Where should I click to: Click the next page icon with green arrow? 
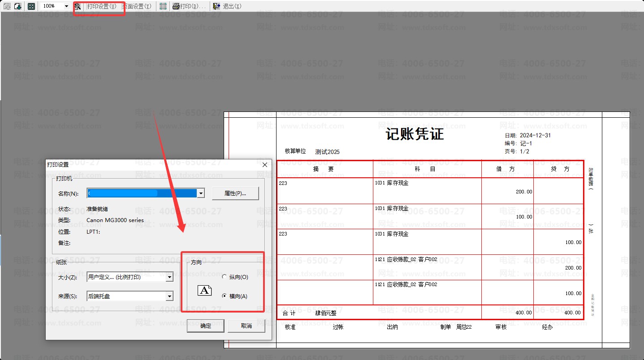pos(18,6)
